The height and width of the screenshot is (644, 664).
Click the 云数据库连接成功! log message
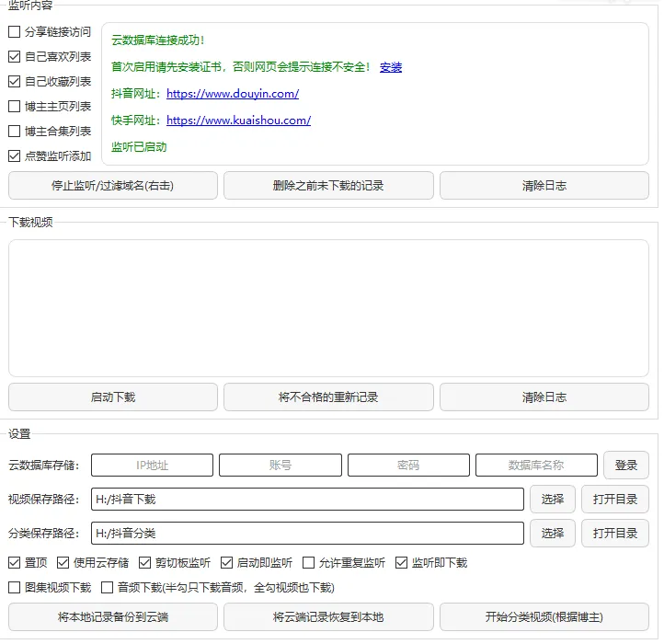(x=158, y=40)
